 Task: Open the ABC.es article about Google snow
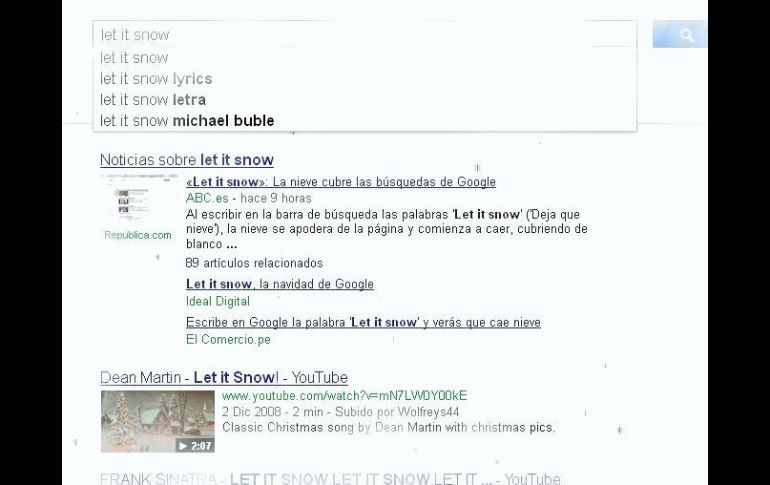pos(340,182)
